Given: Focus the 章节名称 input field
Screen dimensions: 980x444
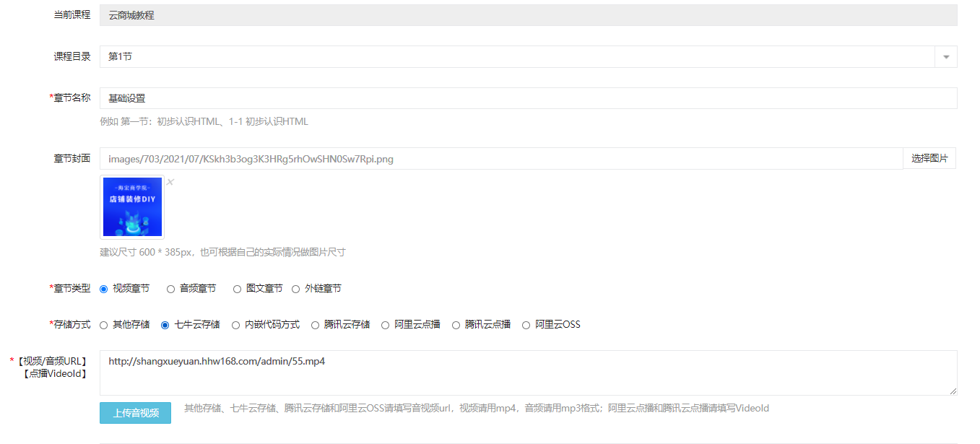Looking at the screenshot, I should [x=529, y=98].
